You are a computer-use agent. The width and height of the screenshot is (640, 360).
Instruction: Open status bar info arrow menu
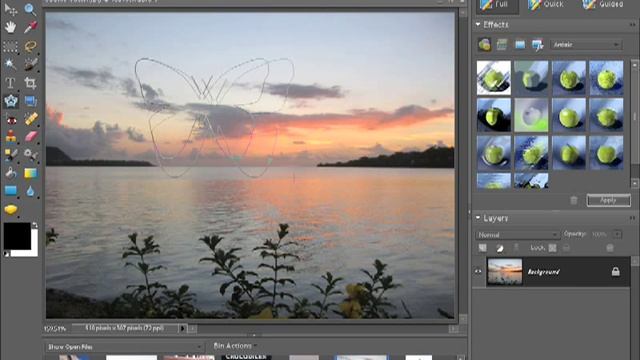[182, 328]
